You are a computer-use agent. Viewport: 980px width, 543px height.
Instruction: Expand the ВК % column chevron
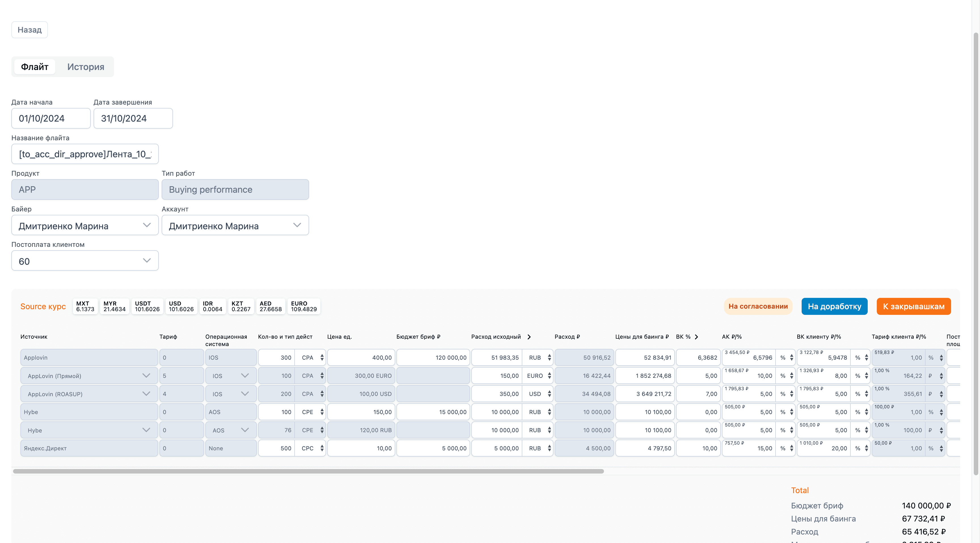tap(696, 337)
